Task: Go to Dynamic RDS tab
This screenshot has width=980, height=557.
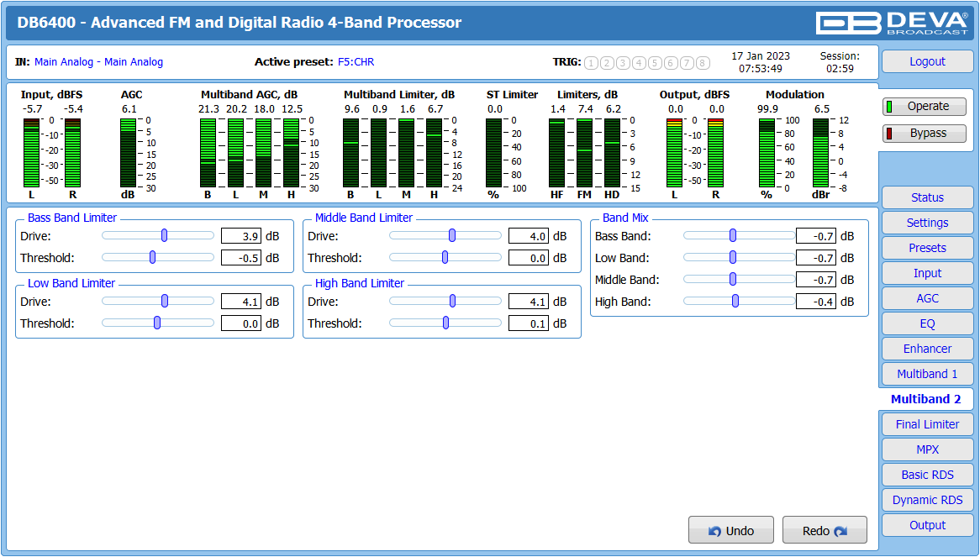Action: pos(928,500)
